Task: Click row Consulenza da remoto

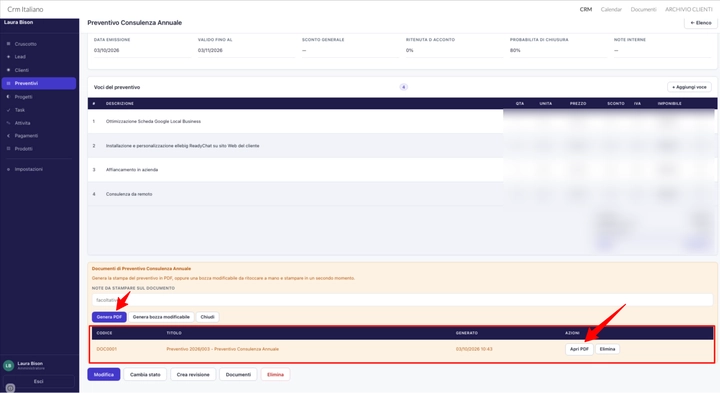Action: [402, 194]
